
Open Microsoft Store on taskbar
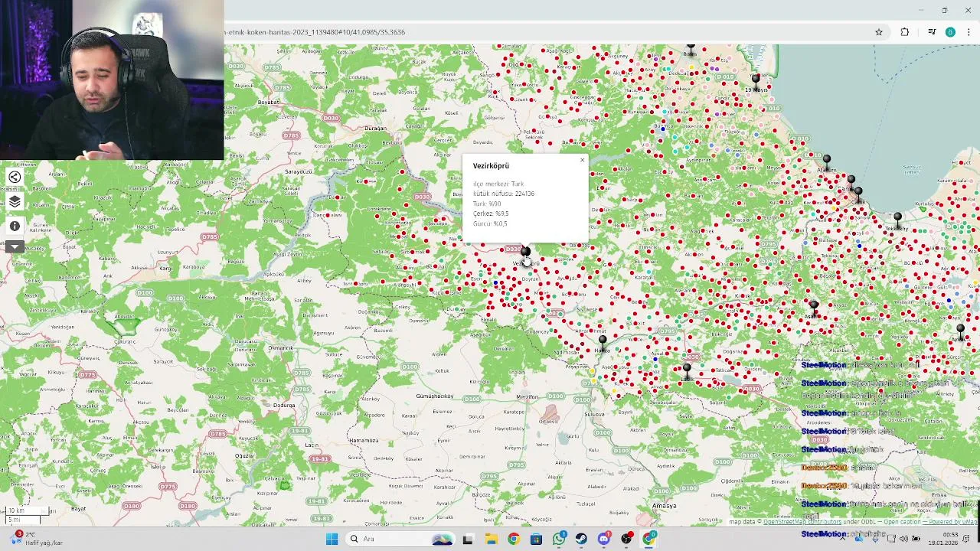pos(536,539)
